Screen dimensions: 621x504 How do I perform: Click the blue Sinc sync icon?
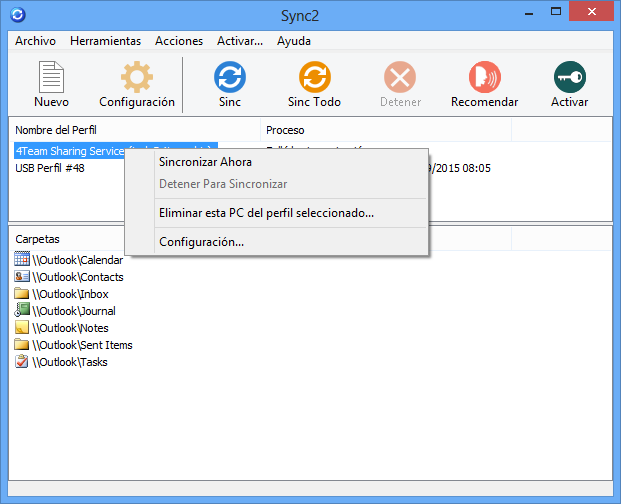click(x=230, y=77)
